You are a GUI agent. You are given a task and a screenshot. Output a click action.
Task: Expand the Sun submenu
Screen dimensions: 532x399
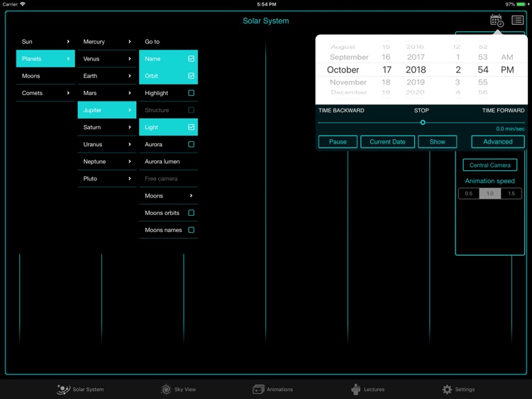point(45,42)
